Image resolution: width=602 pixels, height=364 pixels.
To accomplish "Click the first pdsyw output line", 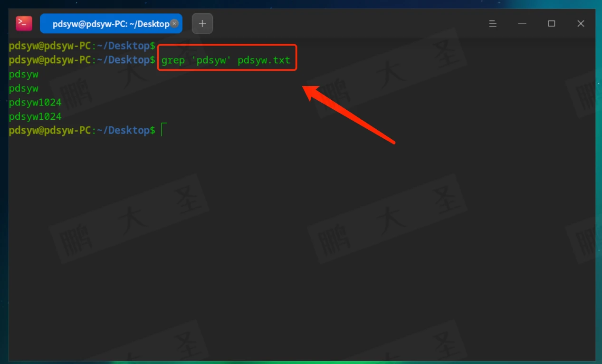I will pyautogui.click(x=24, y=75).
